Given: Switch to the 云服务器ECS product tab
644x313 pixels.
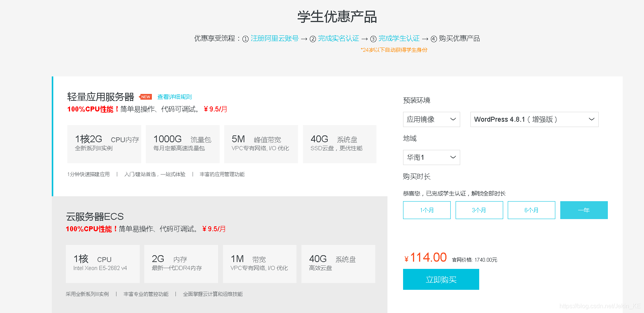Looking at the screenshot, I should coord(95,217).
